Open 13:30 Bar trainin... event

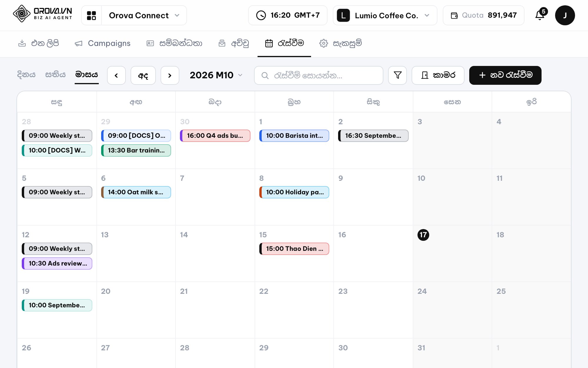136,150
